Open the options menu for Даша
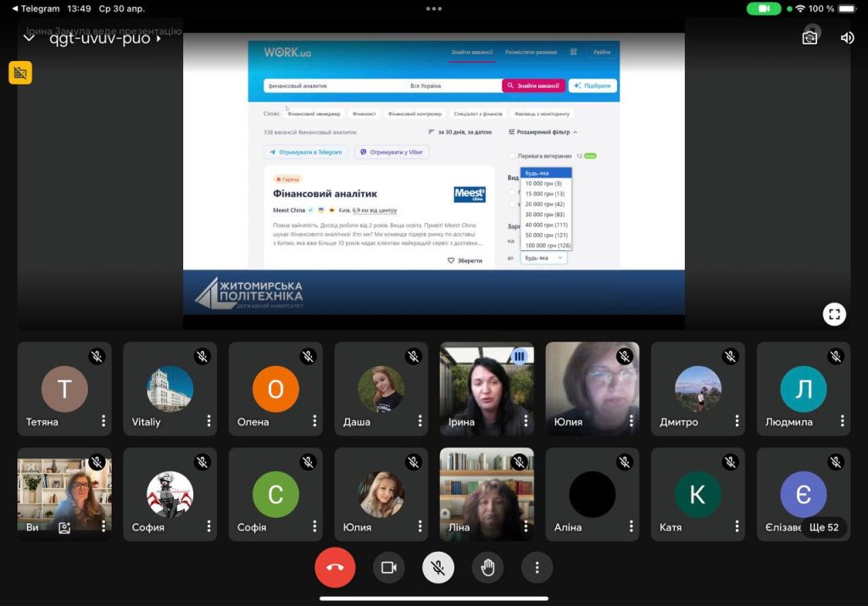This screenshot has width=868, height=606. point(420,421)
